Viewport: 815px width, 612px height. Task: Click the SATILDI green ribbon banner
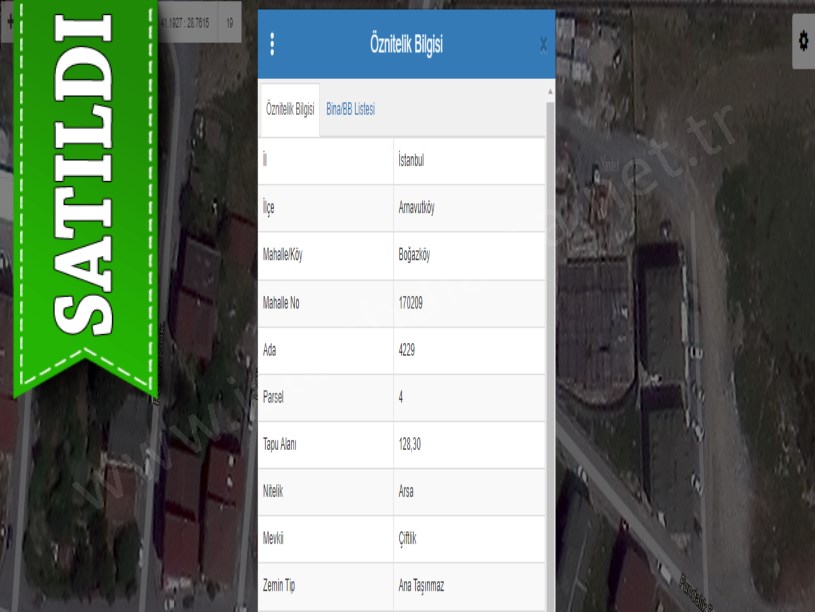click(85, 190)
